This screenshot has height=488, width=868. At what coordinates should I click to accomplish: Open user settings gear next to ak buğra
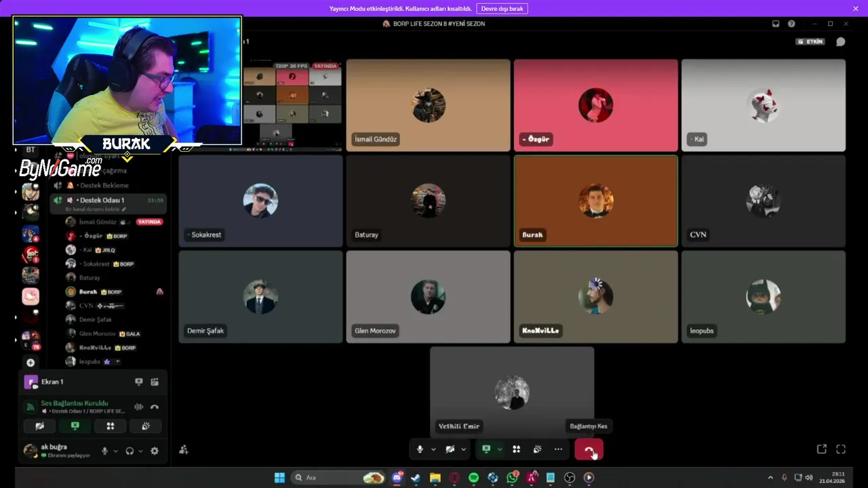coord(155,451)
